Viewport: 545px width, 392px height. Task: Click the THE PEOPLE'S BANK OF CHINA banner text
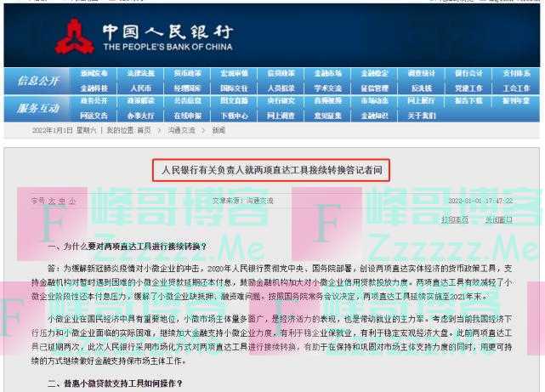[x=167, y=47]
